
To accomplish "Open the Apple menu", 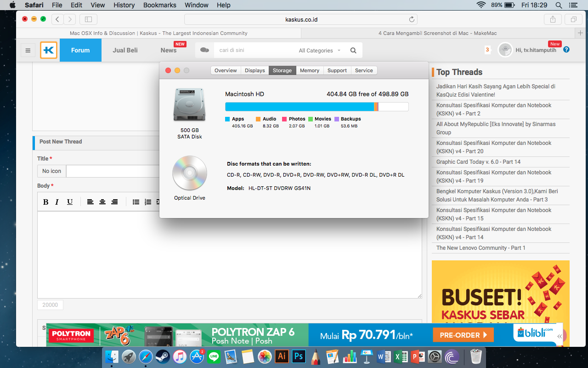I will (x=12, y=5).
